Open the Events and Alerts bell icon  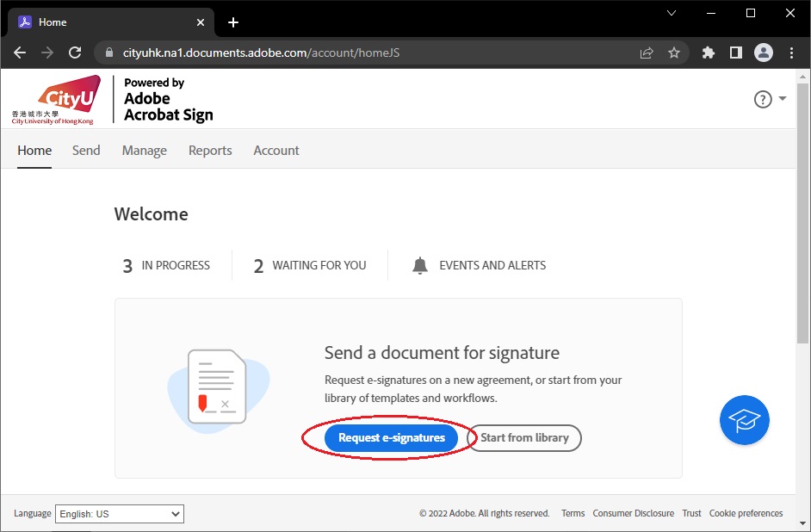pos(420,265)
